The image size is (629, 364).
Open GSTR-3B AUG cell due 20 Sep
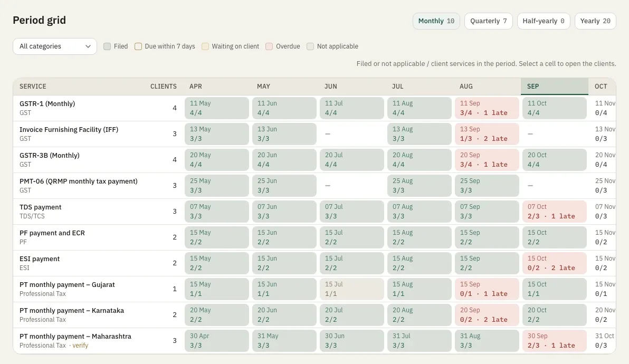point(487,160)
